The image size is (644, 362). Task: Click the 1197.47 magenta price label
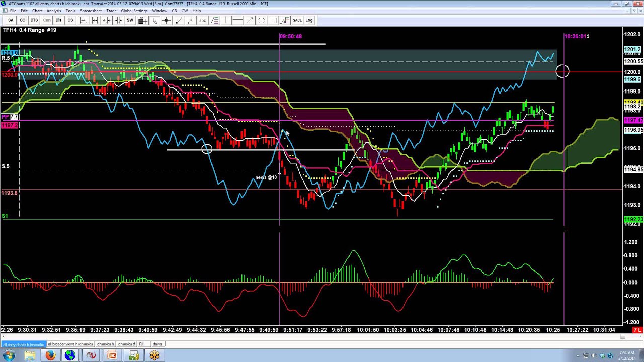click(633, 121)
